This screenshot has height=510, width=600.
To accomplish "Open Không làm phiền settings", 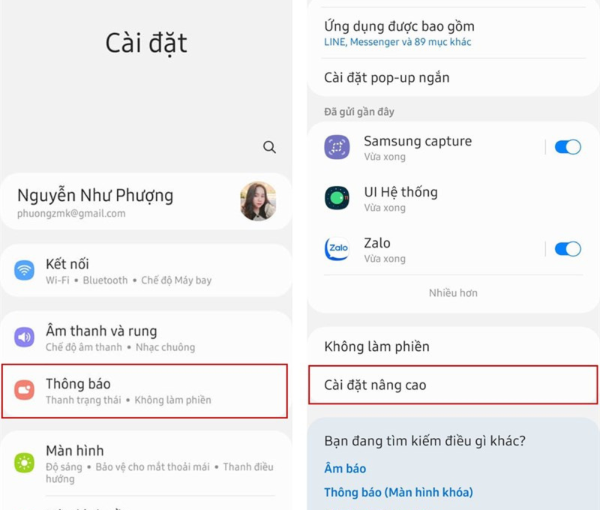I will pyautogui.click(x=453, y=346).
